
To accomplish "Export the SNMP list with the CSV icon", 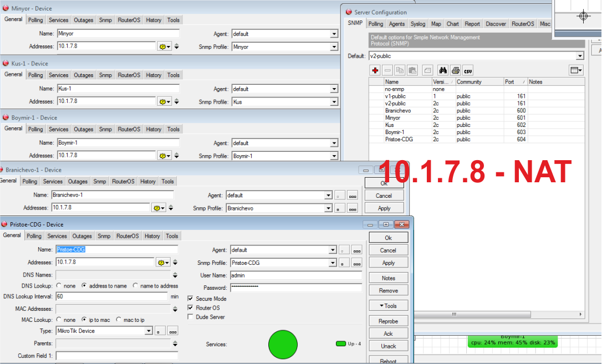I will pyautogui.click(x=468, y=70).
